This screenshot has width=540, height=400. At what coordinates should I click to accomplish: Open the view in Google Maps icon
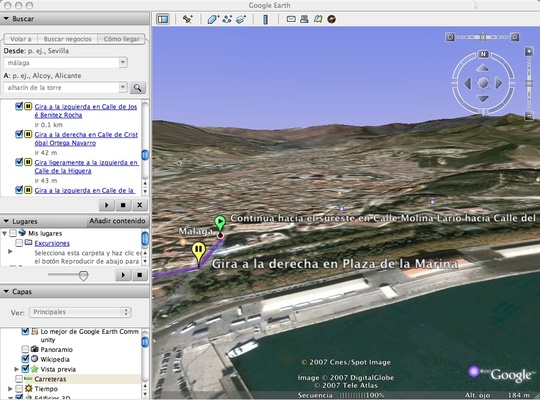click(x=318, y=19)
